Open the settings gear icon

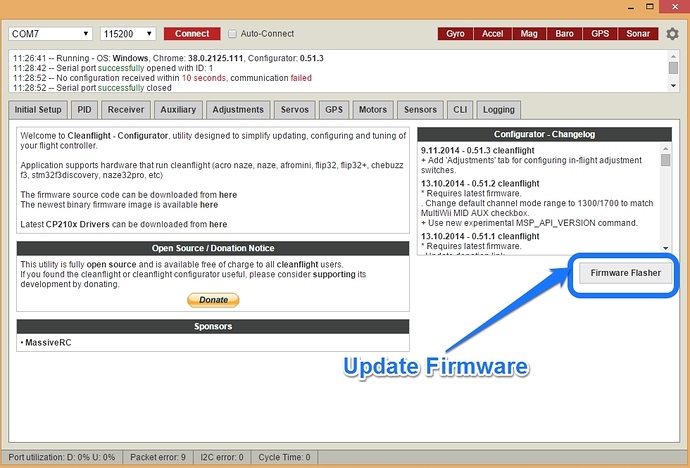(x=672, y=34)
